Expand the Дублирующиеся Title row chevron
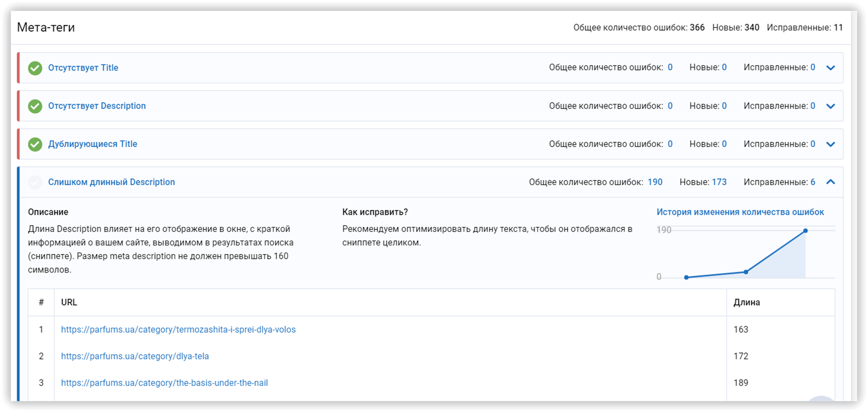 pyautogui.click(x=831, y=144)
